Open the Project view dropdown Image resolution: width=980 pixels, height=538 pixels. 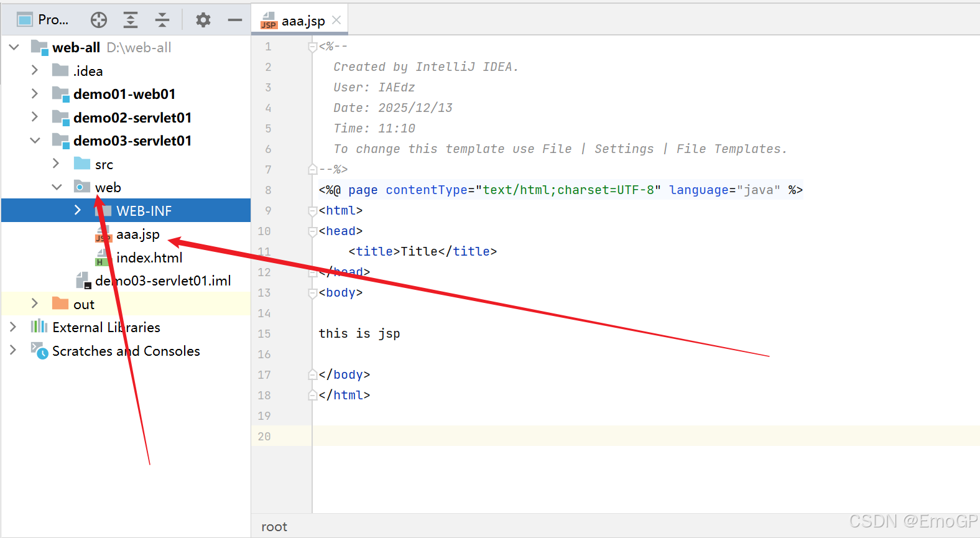coord(42,20)
